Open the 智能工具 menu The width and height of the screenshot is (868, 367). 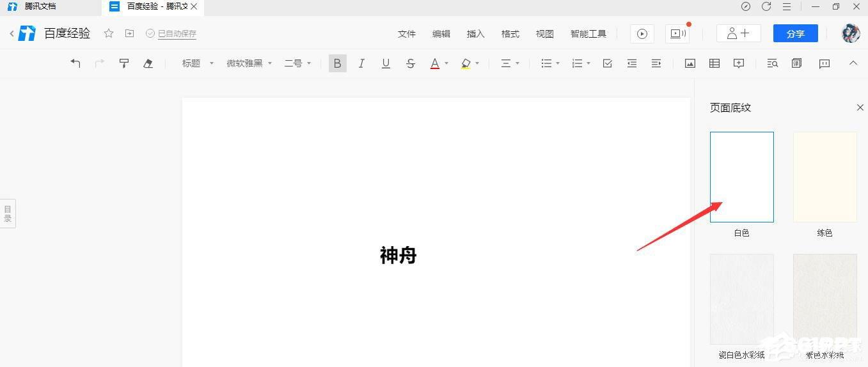coord(588,34)
